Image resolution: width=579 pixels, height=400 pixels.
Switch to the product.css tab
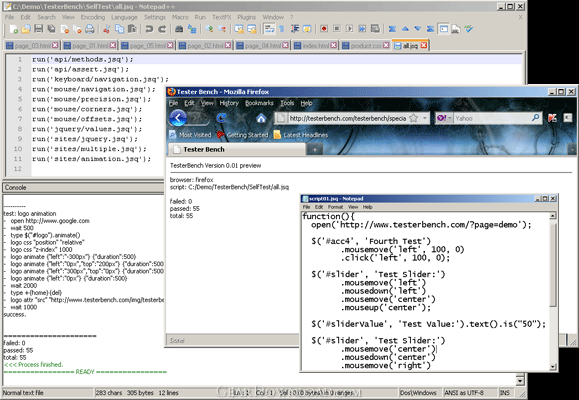pyautogui.click(x=366, y=45)
